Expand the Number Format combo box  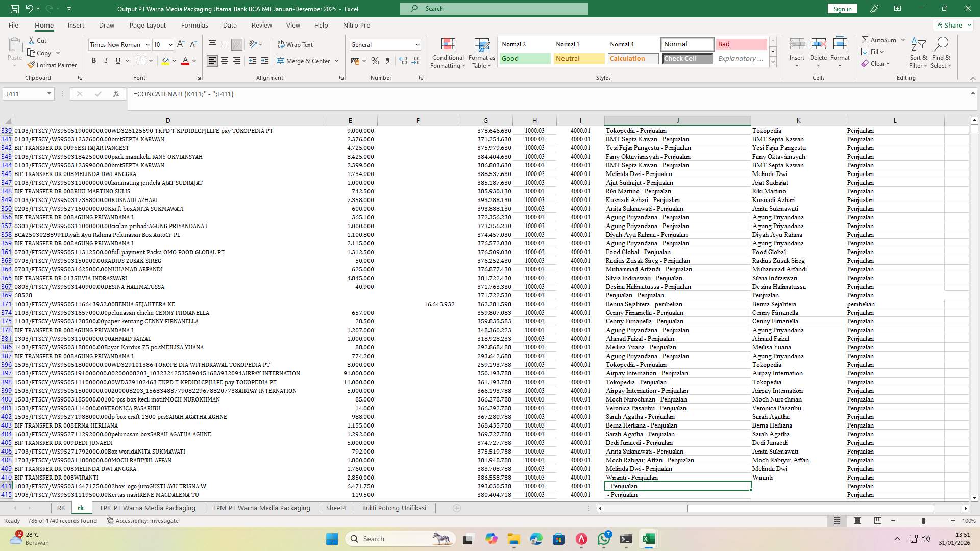pos(415,44)
